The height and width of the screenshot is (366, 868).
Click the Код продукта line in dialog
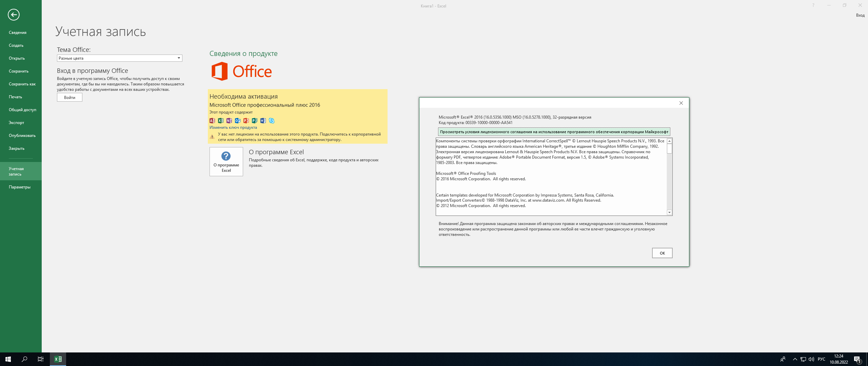tap(476, 123)
